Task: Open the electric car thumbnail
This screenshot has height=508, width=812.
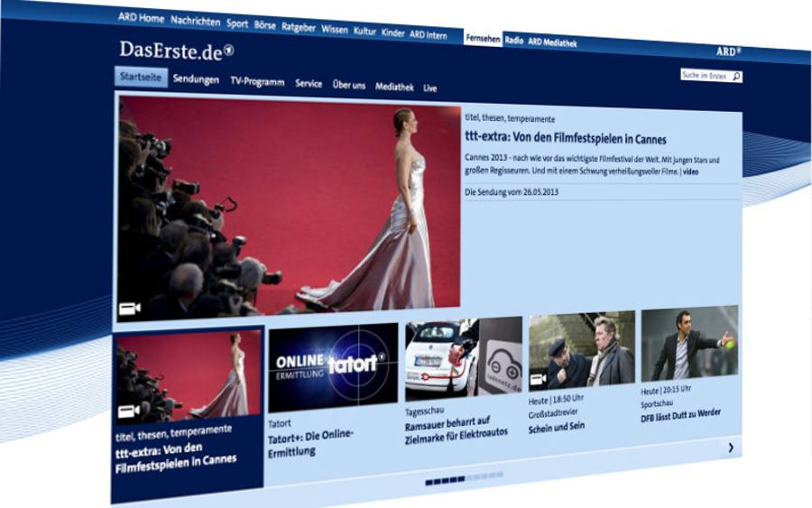Action: (x=464, y=359)
